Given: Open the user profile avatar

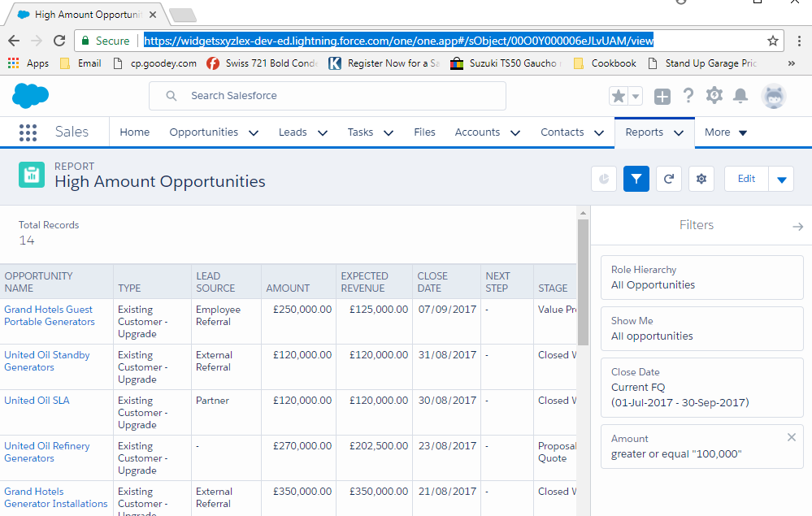Looking at the screenshot, I should 774,96.
